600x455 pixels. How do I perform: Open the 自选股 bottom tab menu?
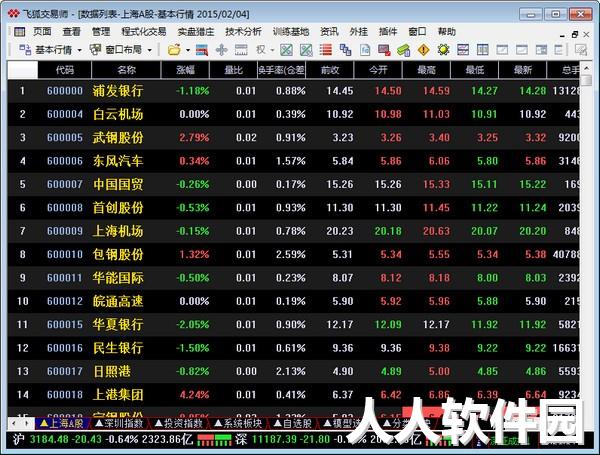tap(293, 423)
